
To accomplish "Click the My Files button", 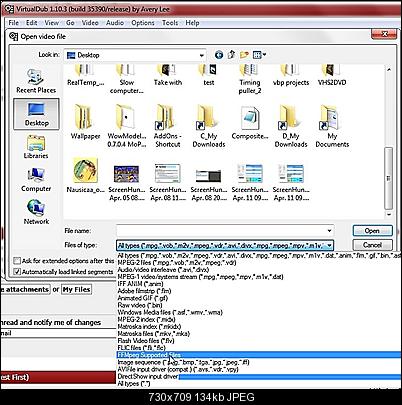I will coord(77,289).
